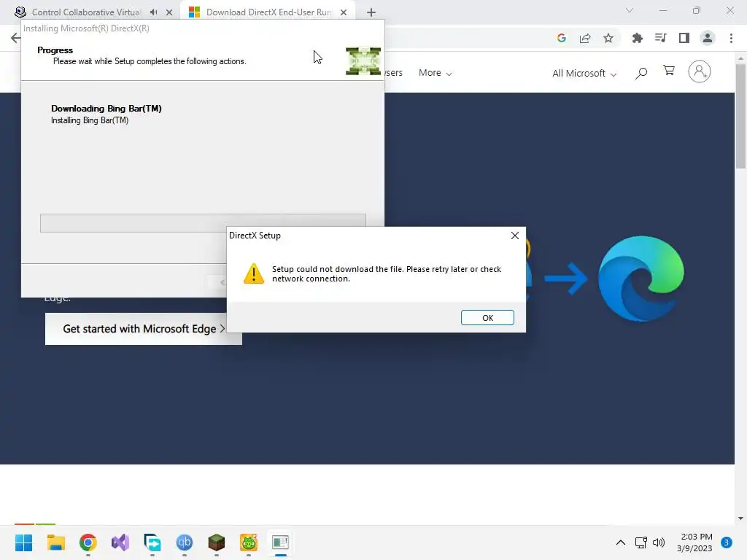Open File Explorer from the taskbar
This screenshot has width=747, height=560.
click(x=55, y=542)
